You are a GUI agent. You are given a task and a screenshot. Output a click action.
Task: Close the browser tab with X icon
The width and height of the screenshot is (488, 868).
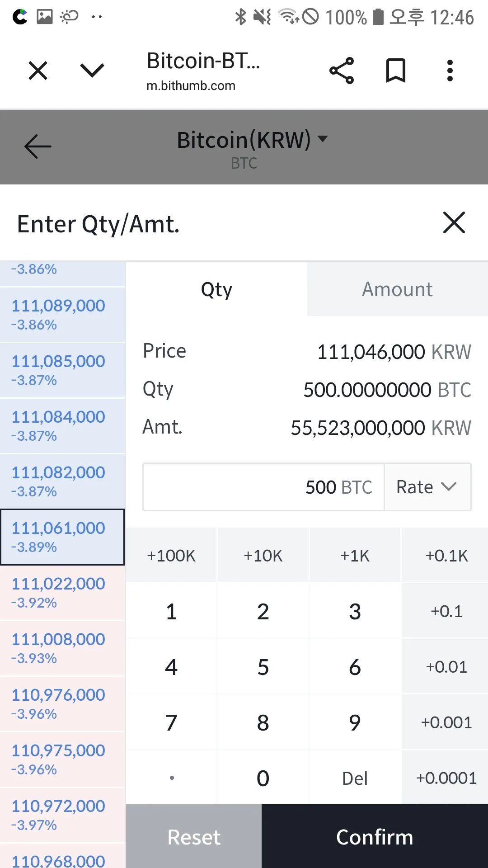pyautogui.click(x=38, y=71)
